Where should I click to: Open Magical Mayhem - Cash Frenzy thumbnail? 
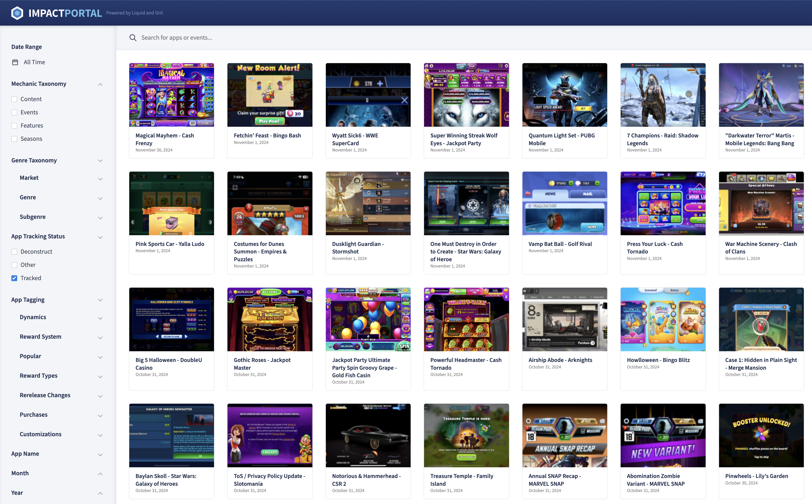171,95
